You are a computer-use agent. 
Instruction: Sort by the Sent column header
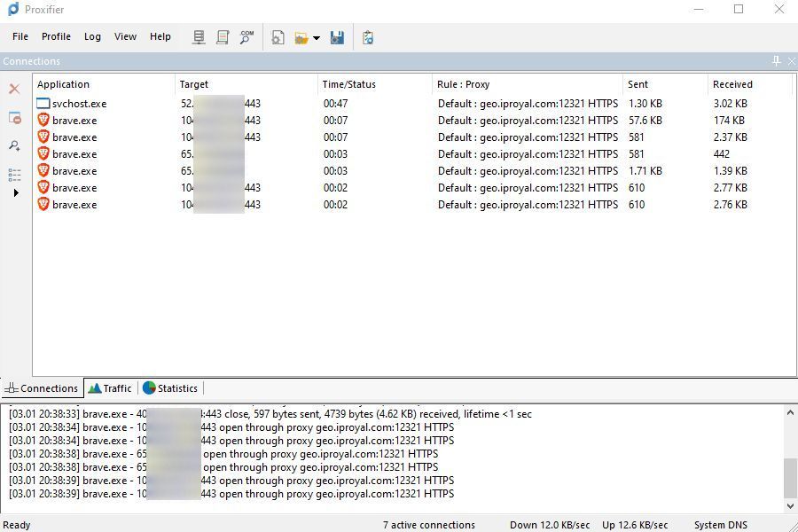(638, 84)
